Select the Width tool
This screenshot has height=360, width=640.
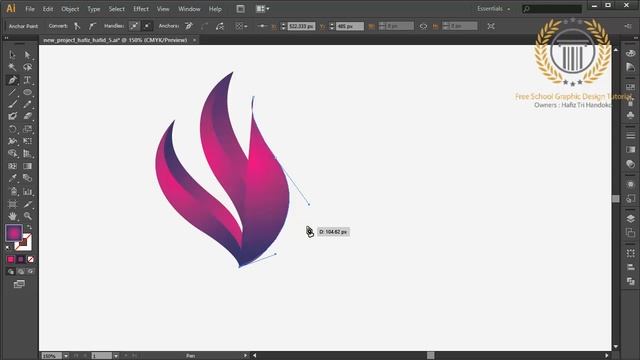pos(12,141)
